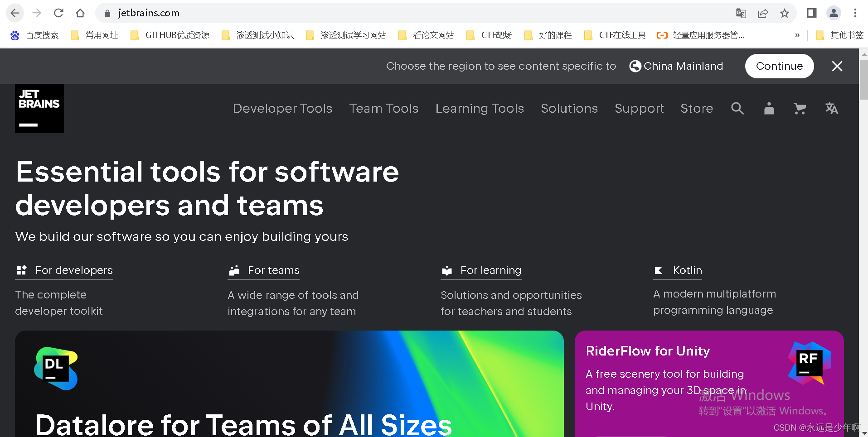The image size is (868, 437).
Task: Open site search magnifier icon
Action: (737, 108)
